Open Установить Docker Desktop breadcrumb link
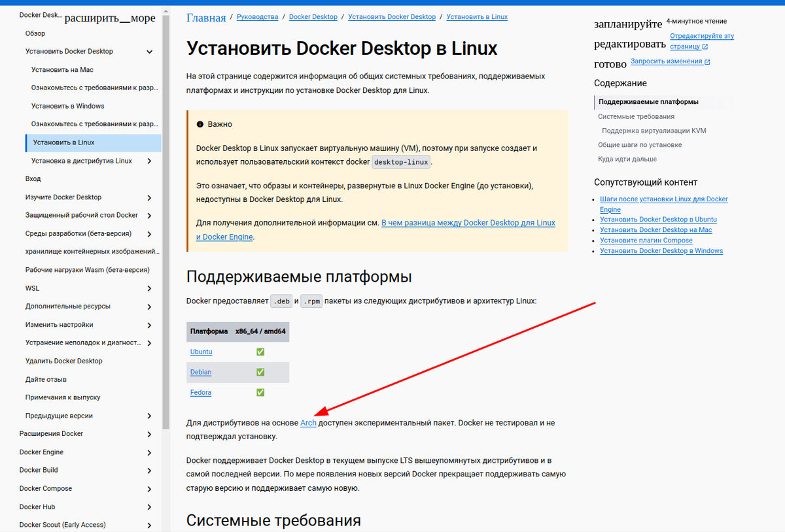785x532 pixels. pos(392,16)
